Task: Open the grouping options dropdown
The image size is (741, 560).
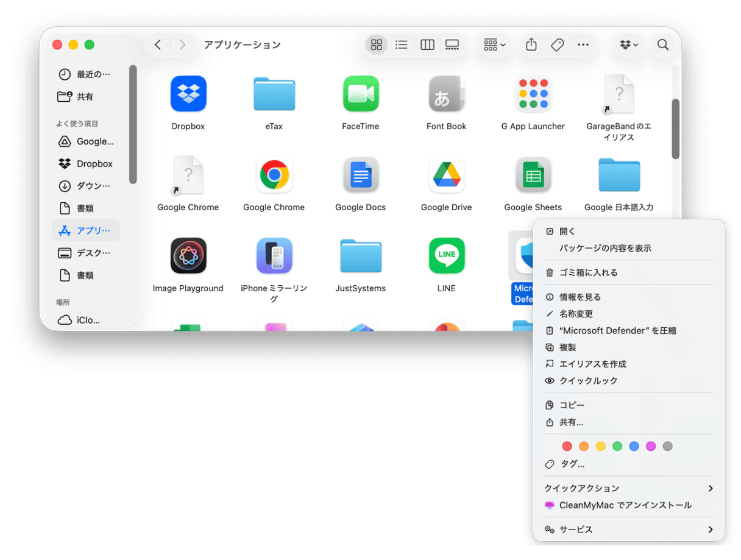Action: click(494, 44)
